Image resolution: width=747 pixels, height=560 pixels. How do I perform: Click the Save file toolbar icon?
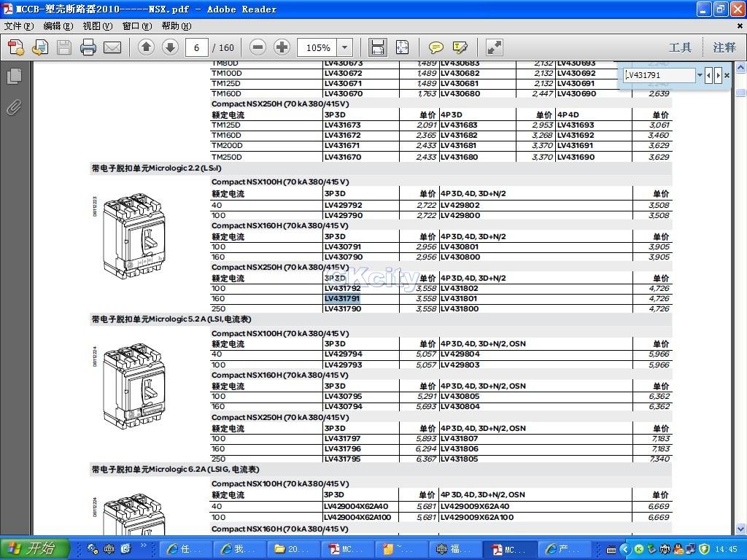pyautogui.click(x=64, y=47)
